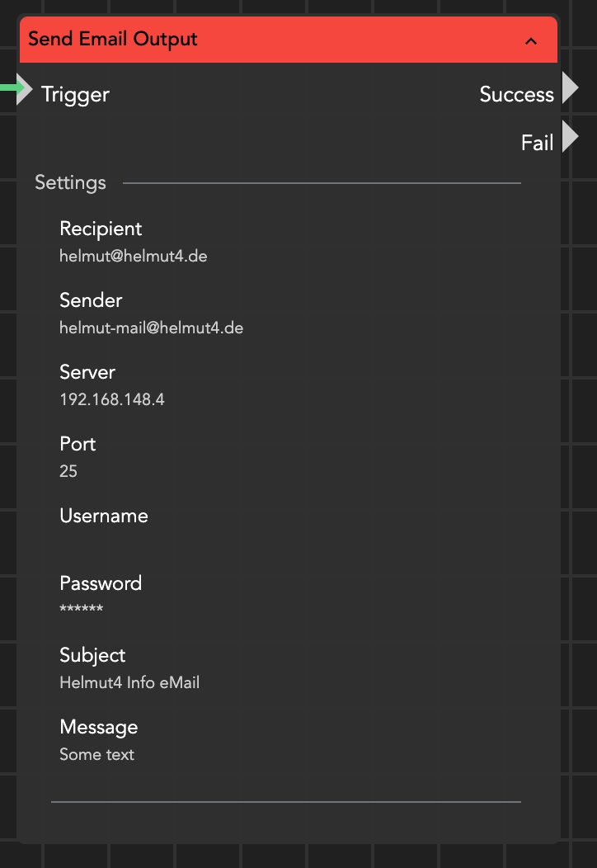Edit the Subject Helmut4 Info eMail
This screenshot has width=597, height=868.
(x=129, y=683)
